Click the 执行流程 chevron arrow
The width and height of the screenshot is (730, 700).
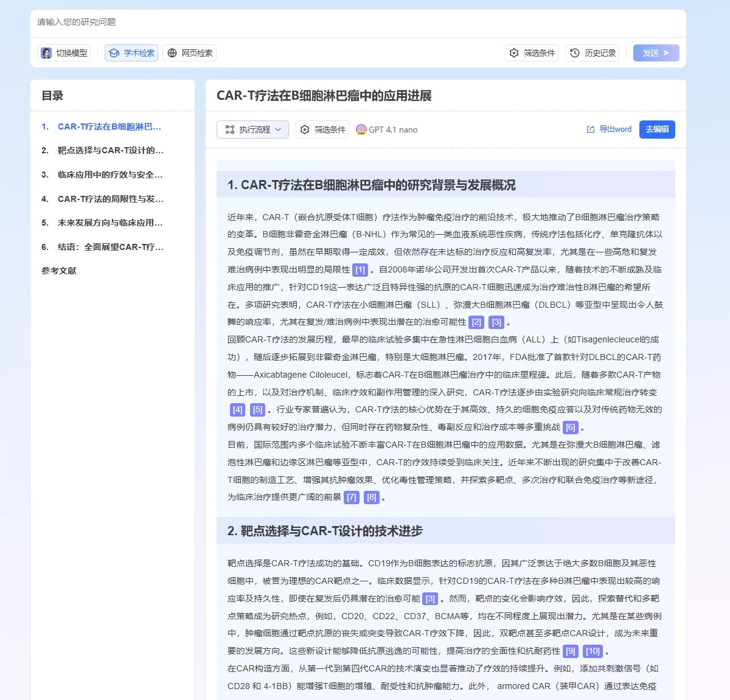[278, 130]
